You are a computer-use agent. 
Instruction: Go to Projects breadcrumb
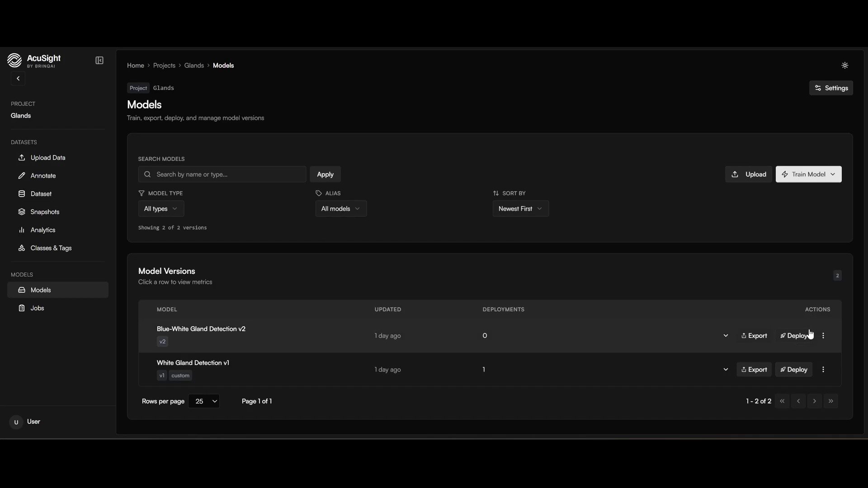click(x=164, y=66)
